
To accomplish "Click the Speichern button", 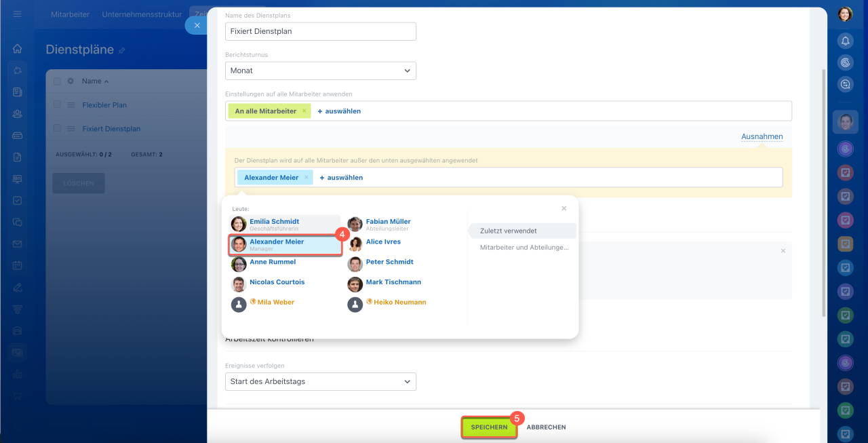I will [489, 427].
